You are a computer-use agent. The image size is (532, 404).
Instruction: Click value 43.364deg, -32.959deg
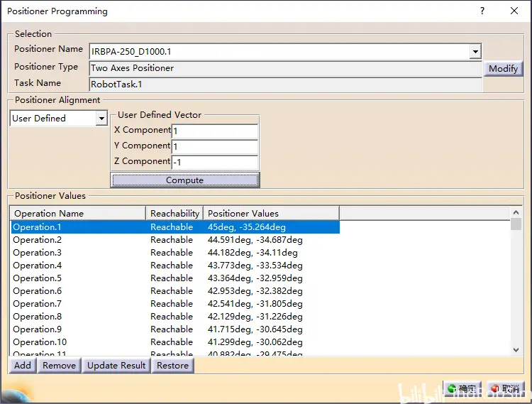255,278
